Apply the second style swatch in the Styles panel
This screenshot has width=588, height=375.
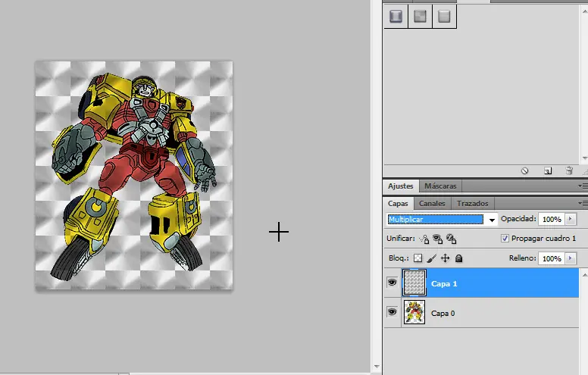pos(420,16)
